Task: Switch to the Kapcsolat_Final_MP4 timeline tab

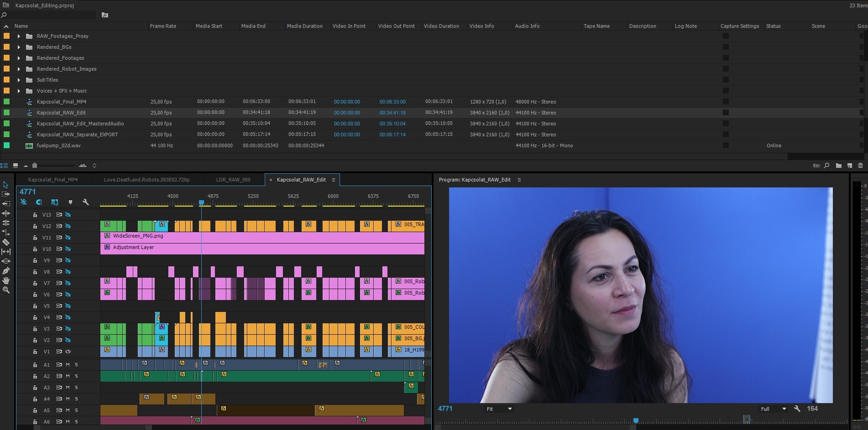Action: [x=53, y=180]
